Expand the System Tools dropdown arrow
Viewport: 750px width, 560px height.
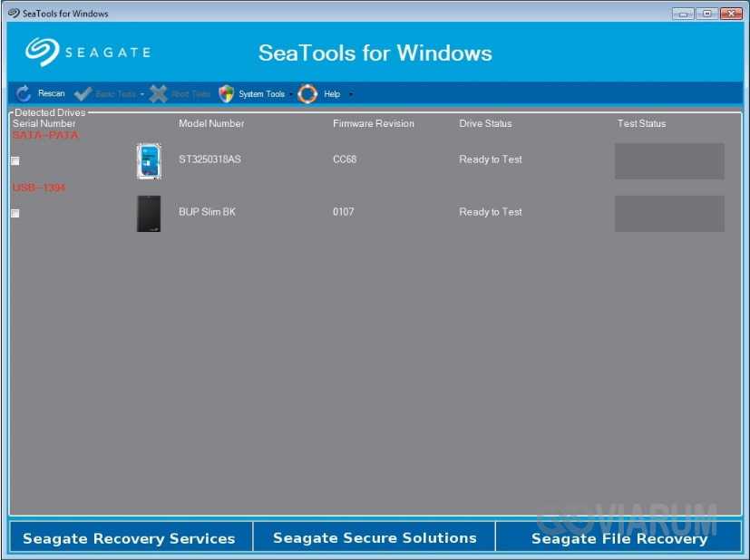pos(291,95)
